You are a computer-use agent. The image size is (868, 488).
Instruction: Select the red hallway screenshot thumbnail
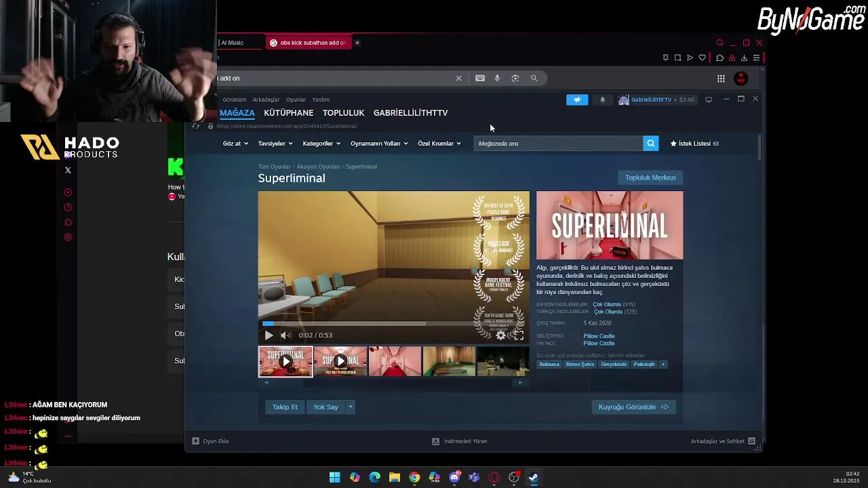point(395,361)
